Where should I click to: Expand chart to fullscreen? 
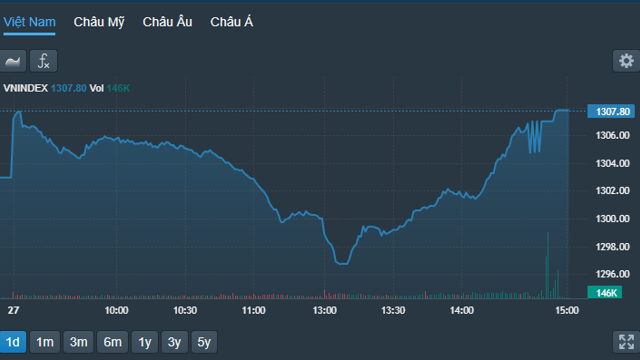pyautogui.click(x=626, y=342)
